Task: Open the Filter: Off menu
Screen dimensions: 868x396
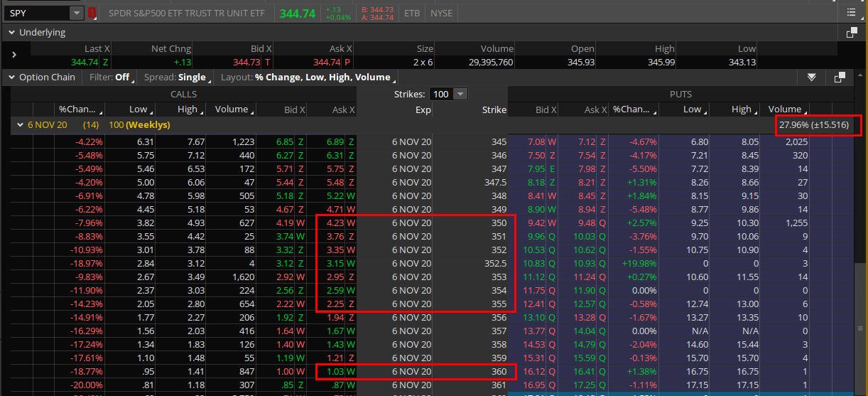Action: point(112,77)
